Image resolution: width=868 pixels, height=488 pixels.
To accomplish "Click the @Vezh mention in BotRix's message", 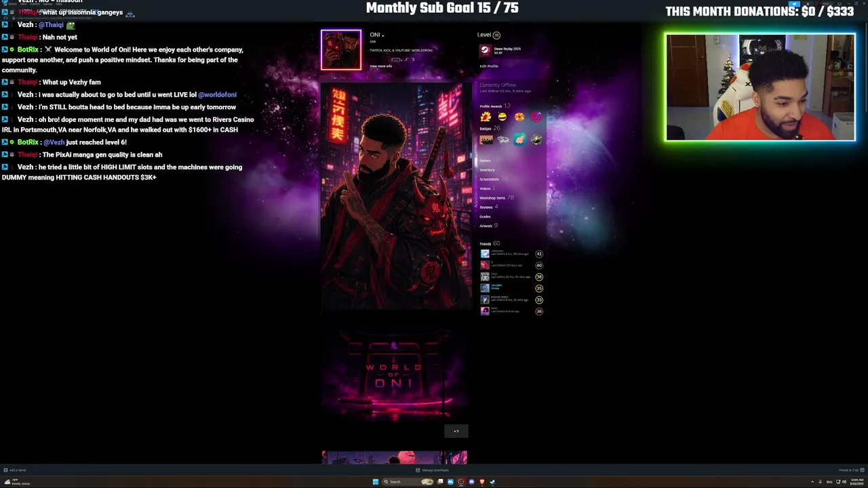I will pyautogui.click(x=54, y=142).
